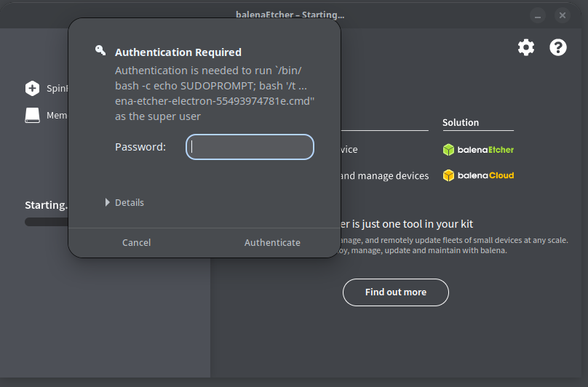This screenshot has height=387, width=588.
Task: Click the 'and manage devices' text
Action: (x=385, y=175)
